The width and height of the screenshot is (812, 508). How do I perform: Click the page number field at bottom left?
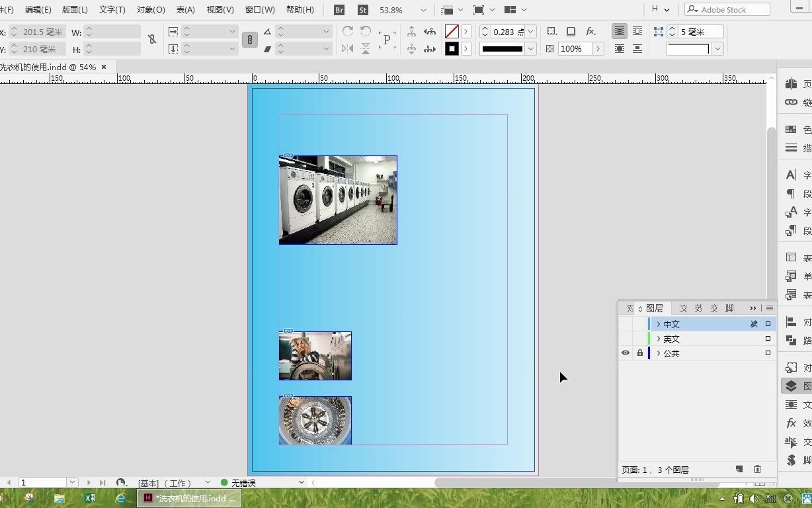click(43, 482)
